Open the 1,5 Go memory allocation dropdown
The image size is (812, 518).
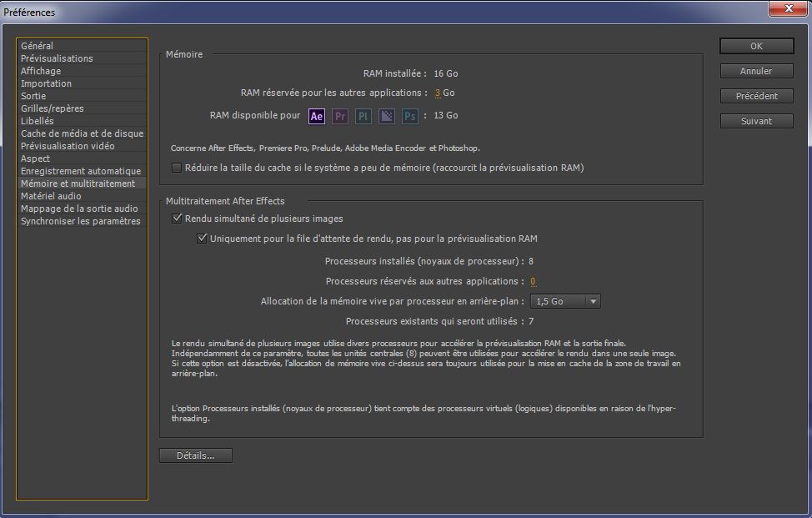click(565, 301)
